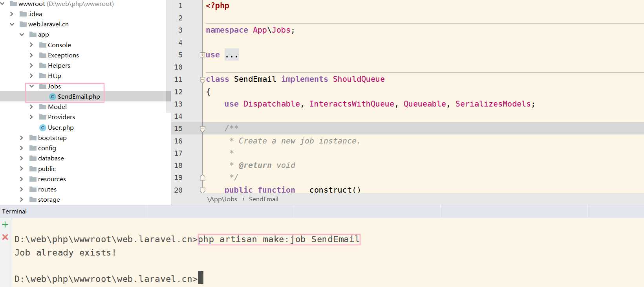Image resolution: width=644 pixels, height=287 pixels.
Task: Click the Console folder icon
Action: tap(43, 45)
